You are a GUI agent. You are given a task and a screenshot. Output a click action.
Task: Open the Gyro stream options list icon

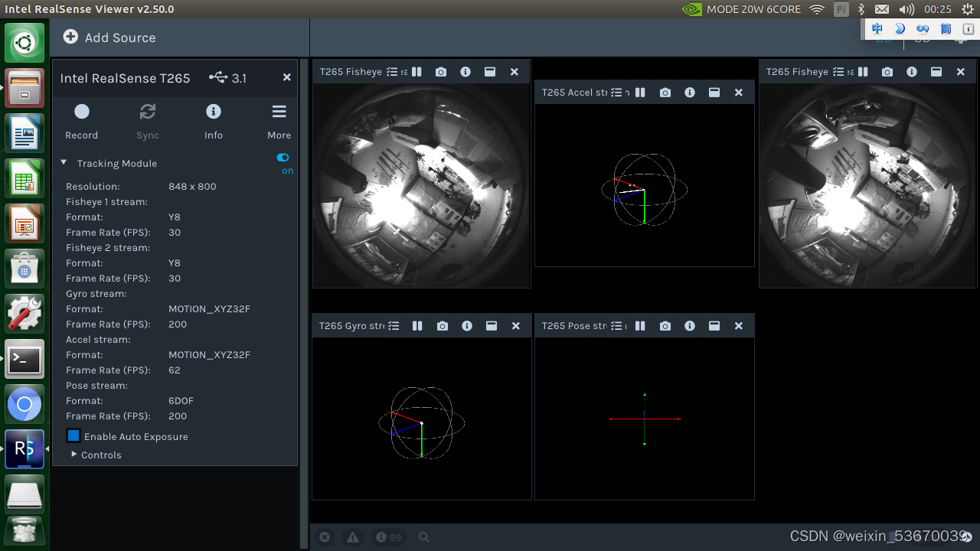point(394,325)
